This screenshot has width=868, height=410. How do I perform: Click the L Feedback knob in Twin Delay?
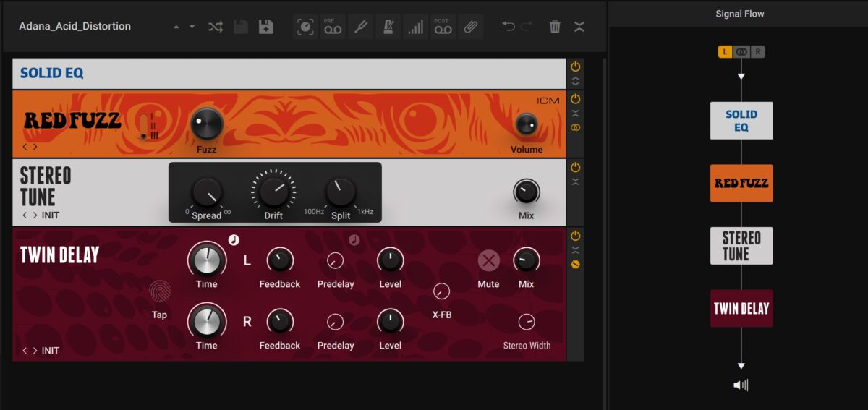[x=279, y=261]
